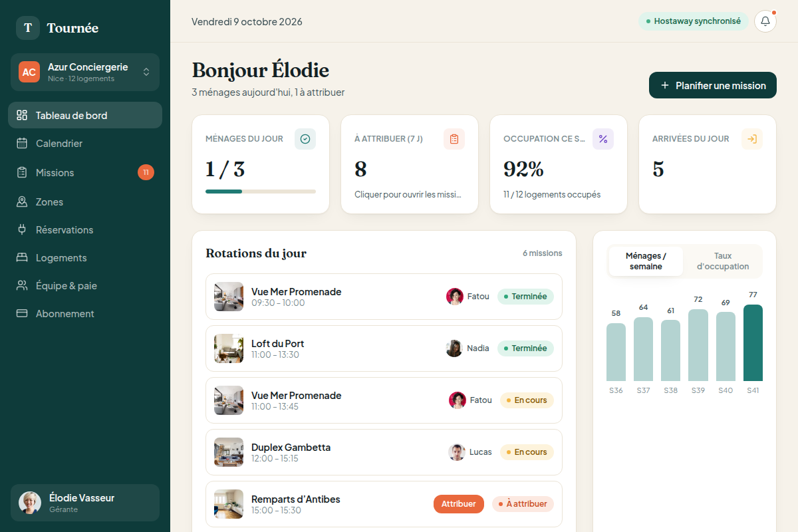Click Planifier une mission button
This screenshot has width=798, height=532.
click(x=713, y=85)
